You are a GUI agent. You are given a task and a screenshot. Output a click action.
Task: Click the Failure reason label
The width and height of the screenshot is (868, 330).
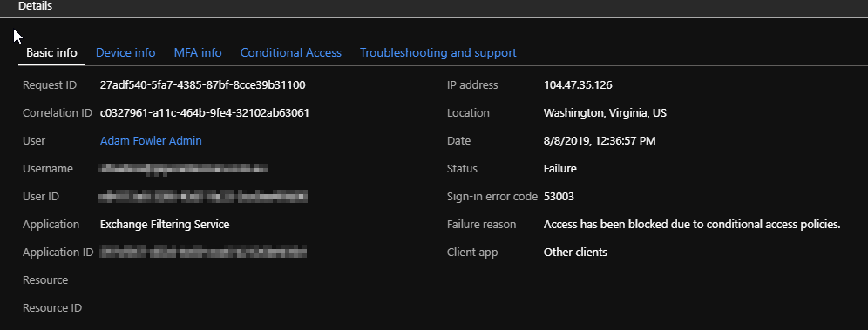[481, 225]
